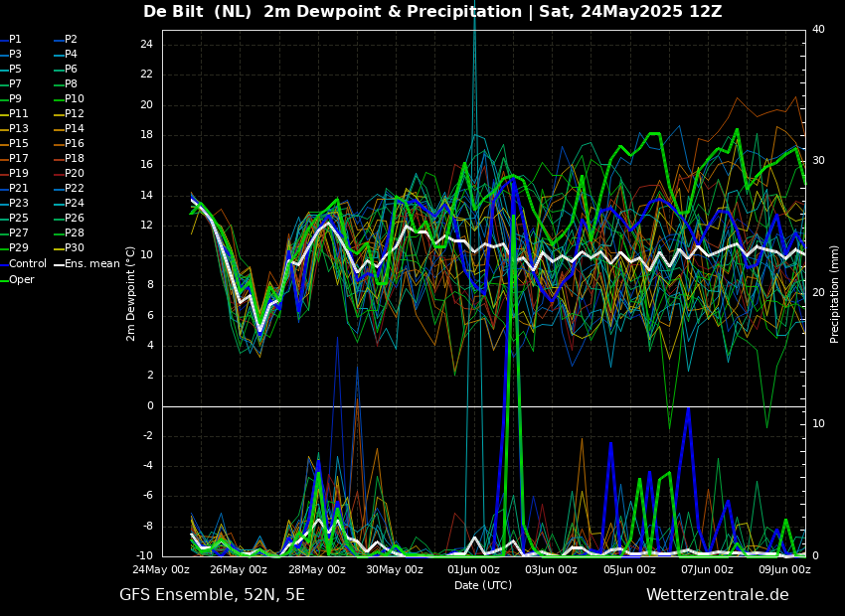845x616 pixels.
Task: Click the GFS Ensemble, 52N, 5E caption
Action: (212, 595)
